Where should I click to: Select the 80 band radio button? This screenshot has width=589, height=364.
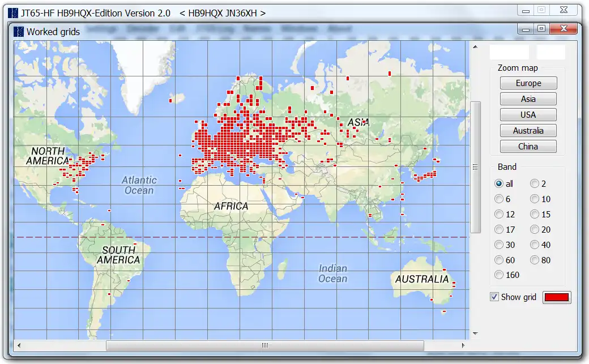point(535,260)
